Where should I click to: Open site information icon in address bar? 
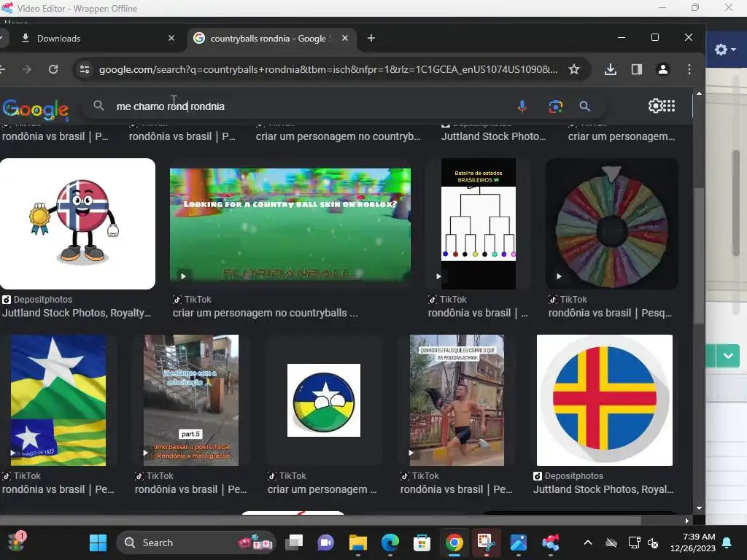point(85,69)
